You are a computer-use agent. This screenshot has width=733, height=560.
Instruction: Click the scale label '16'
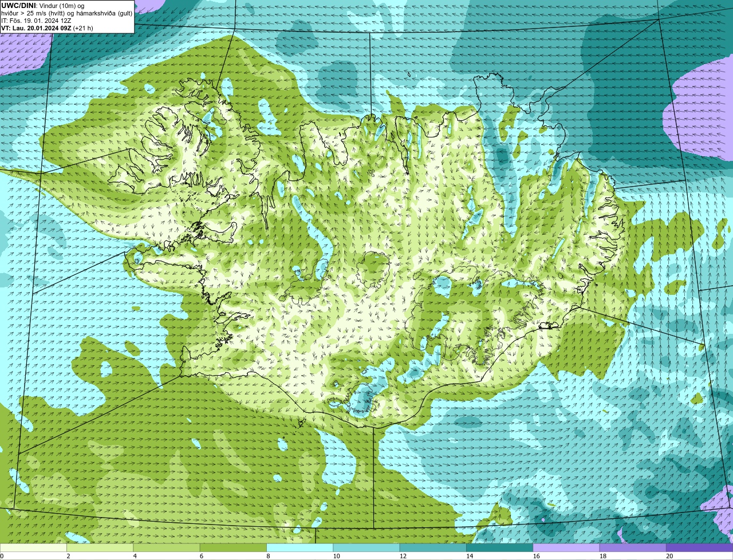point(536,556)
